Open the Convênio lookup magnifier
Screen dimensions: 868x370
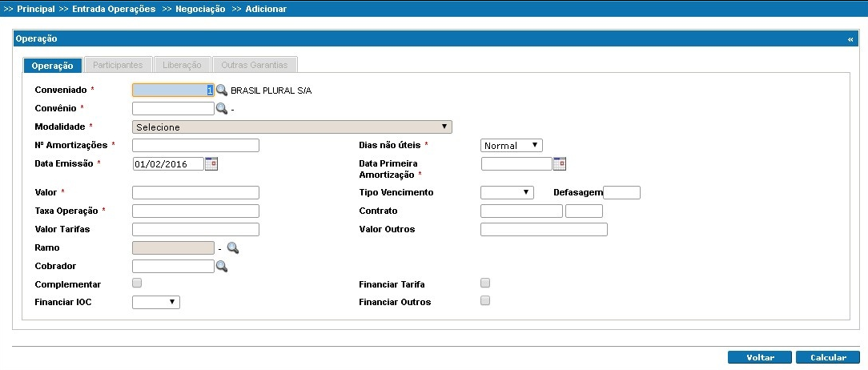222,109
